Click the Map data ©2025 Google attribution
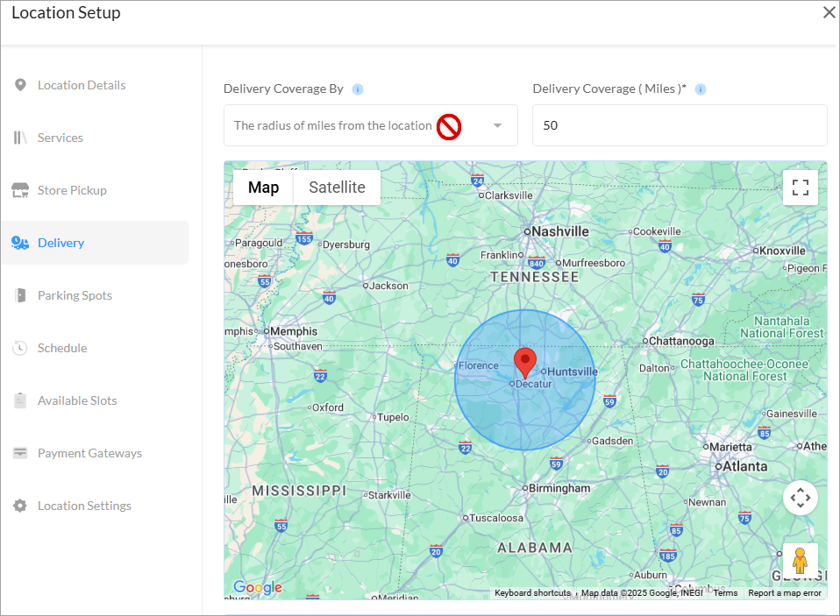 click(x=642, y=593)
